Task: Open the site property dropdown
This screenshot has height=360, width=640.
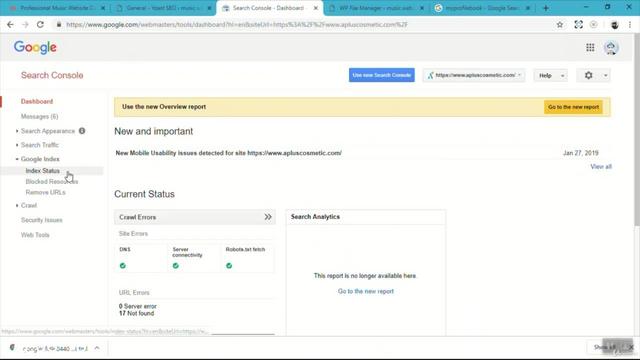Action: 474,75
